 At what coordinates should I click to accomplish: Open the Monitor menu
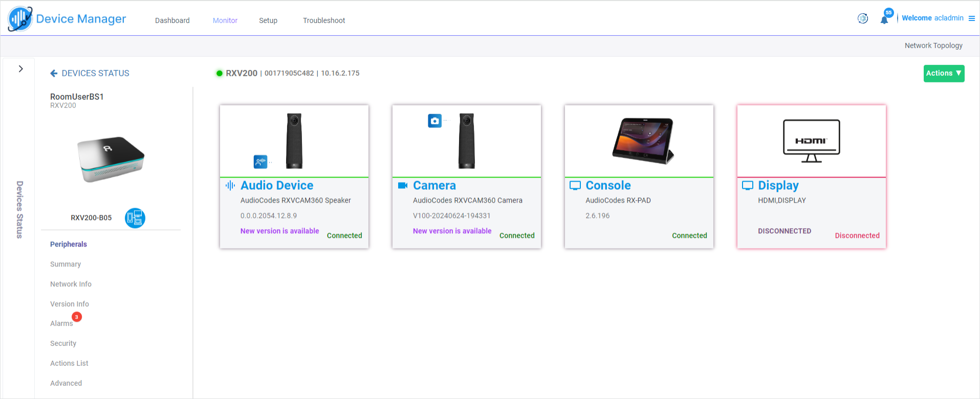click(x=225, y=20)
